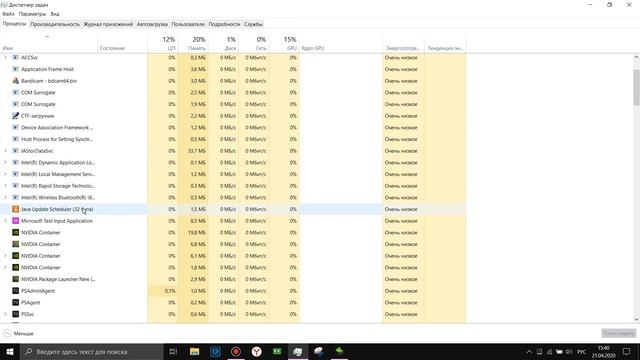Image resolution: width=640 pixels, height=360 pixels.
Task: Click the NVIDIA Package Launcher icon
Action: tap(16, 279)
